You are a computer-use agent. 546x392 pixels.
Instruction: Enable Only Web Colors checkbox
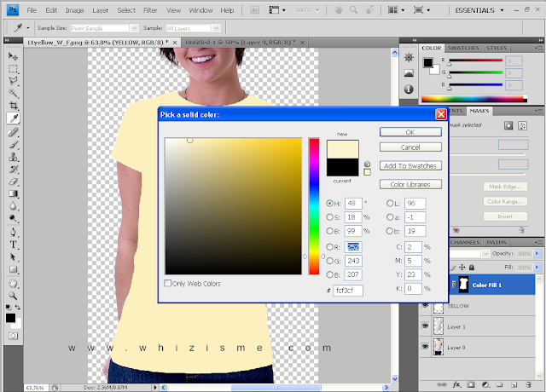[167, 283]
